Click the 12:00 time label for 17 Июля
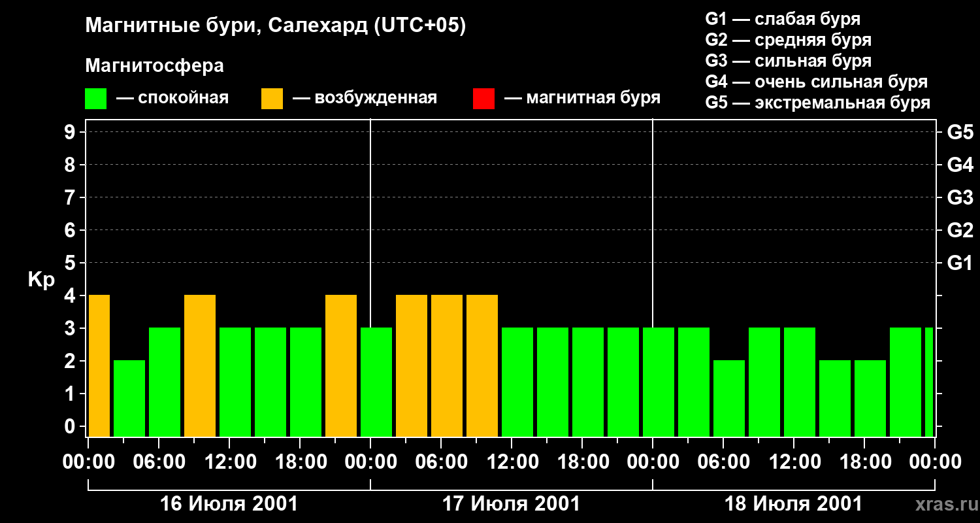This screenshot has width=980, height=523. (x=512, y=462)
